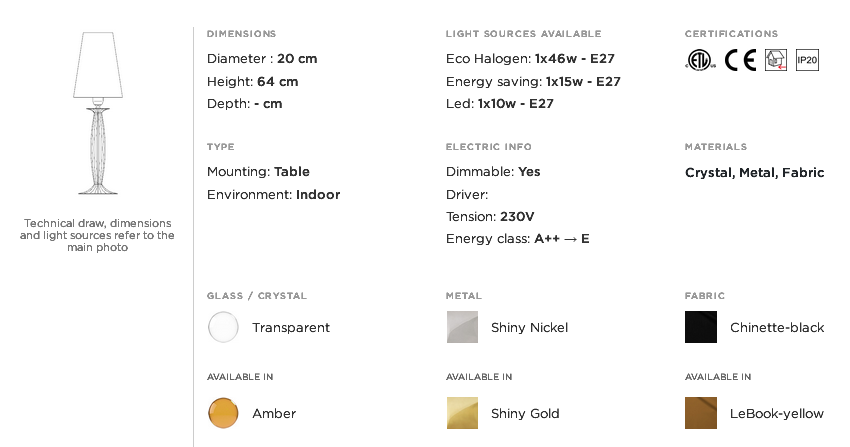Click the IP20 rating icon
This screenshot has height=447, width=850.
point(807,60)
